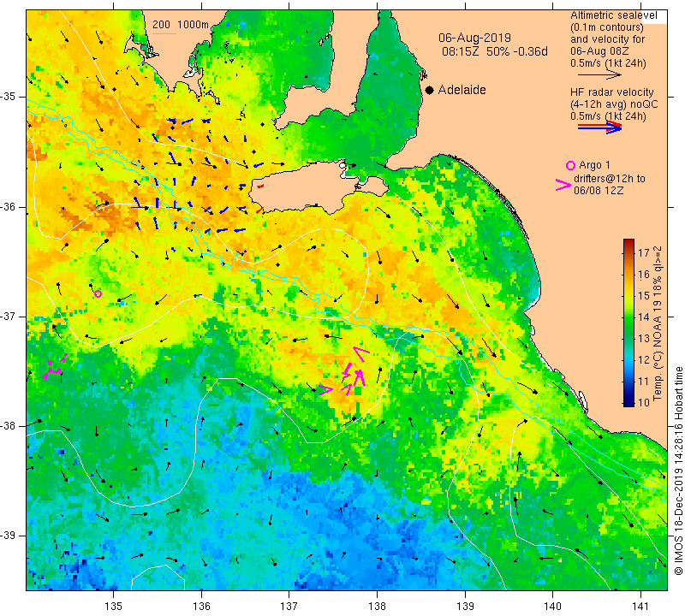The width and height of the screenshot is (685, 616).
Task: Click the latitude label -36
Action: (9, 206)
